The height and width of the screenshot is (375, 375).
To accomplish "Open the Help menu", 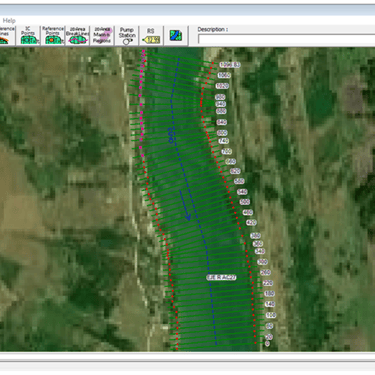I will tap(9, 21).
